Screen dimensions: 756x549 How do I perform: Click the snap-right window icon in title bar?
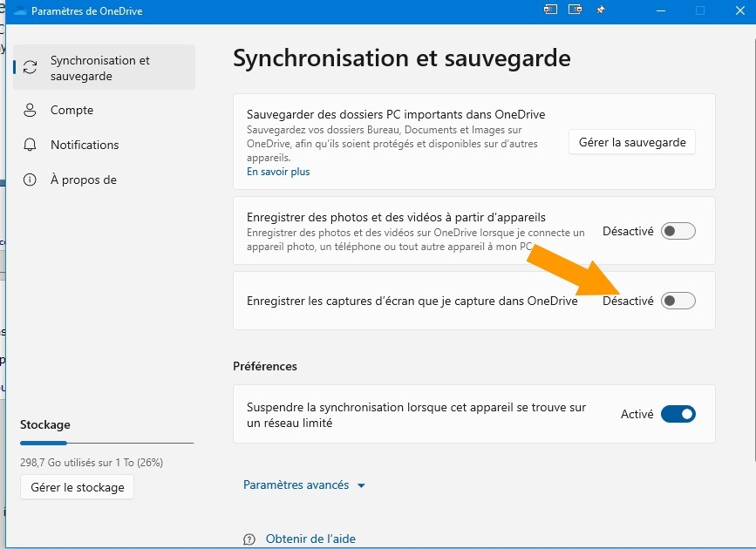575,10
